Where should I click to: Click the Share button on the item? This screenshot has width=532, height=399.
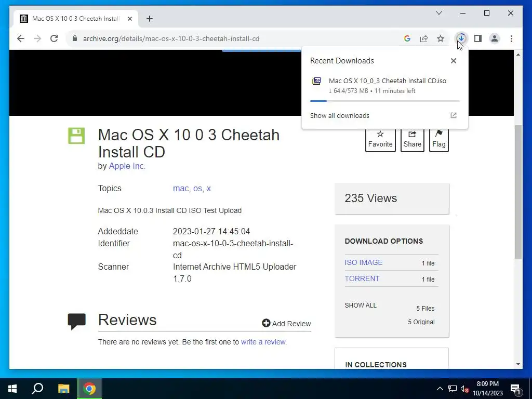tap(412, 140)
